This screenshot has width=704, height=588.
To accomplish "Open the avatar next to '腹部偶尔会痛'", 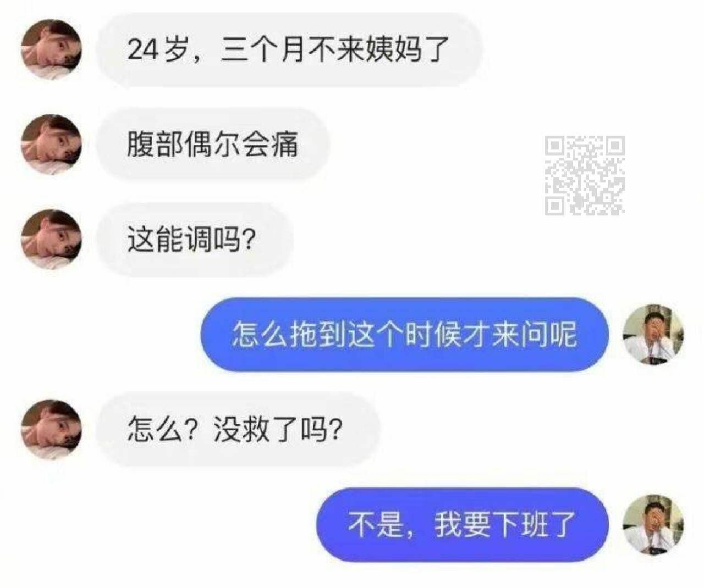I will [x=51, y=145].
